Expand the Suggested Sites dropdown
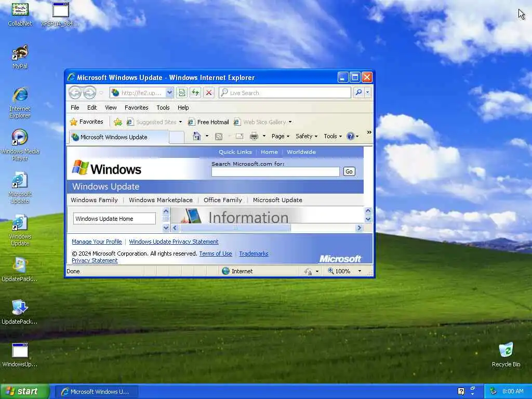532x399 pixels. pos(180,122)
